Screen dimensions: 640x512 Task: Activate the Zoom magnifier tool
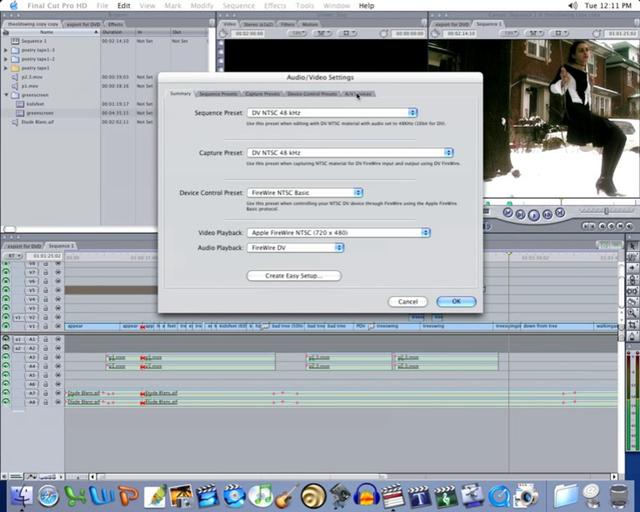click(632, 314)
